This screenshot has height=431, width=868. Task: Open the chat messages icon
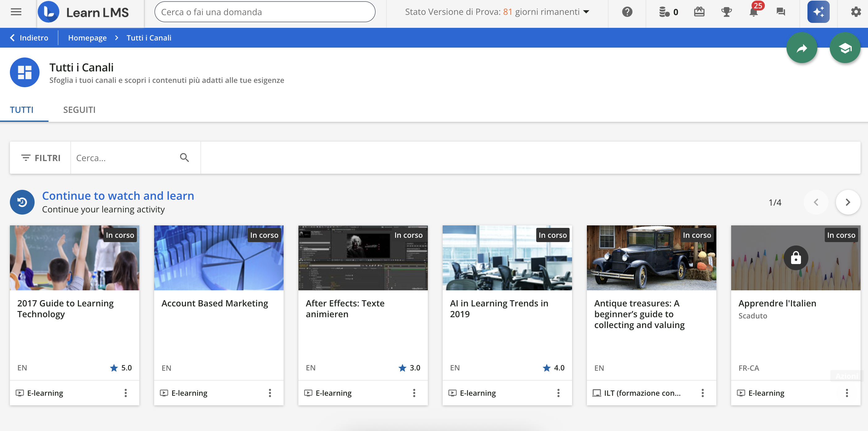780,12
